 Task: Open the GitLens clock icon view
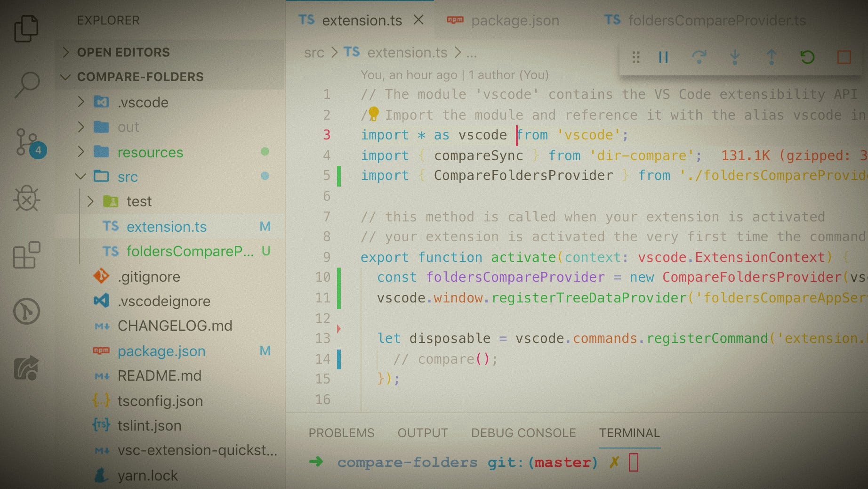26,311
